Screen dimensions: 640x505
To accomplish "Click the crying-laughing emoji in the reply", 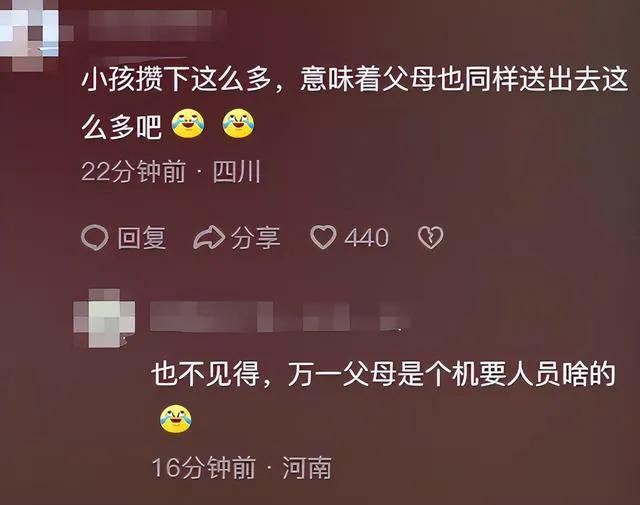I will tap(176, 419).
